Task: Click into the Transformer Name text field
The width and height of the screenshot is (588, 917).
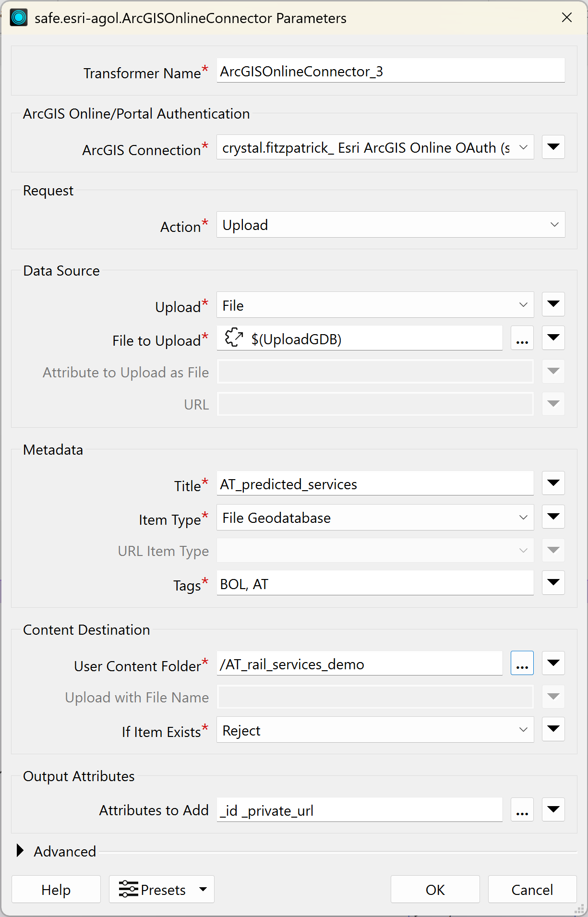Action: (x=391, y=71)
